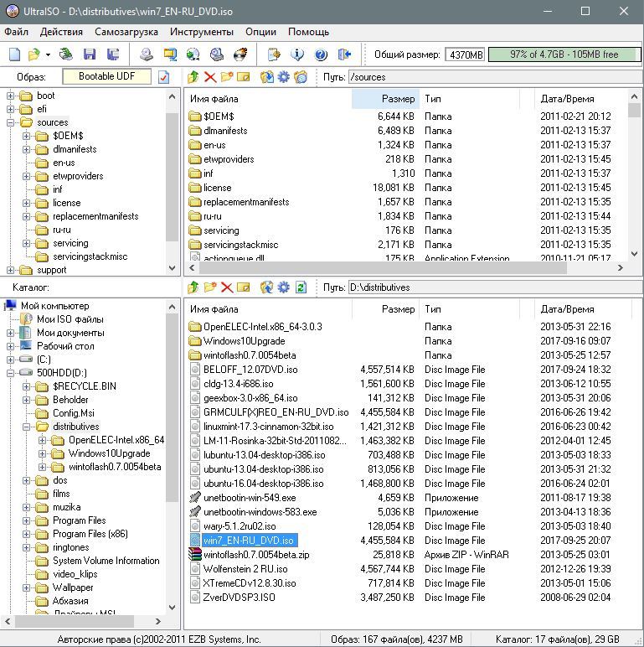Open the Самозагрузка menu
The width and height of the screenshot is (644, 647).
click(126, 32)
